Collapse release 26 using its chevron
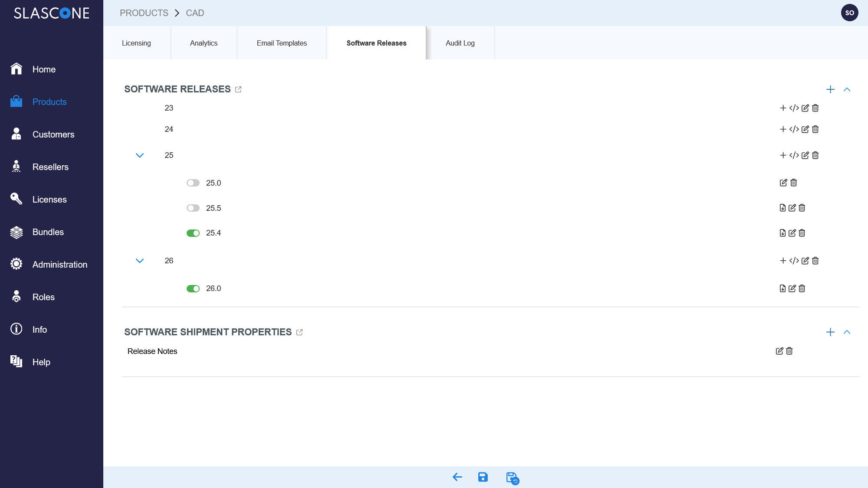The height and width of the screenshot is (488, 868). pyautogui.click(x=139, y=261)
